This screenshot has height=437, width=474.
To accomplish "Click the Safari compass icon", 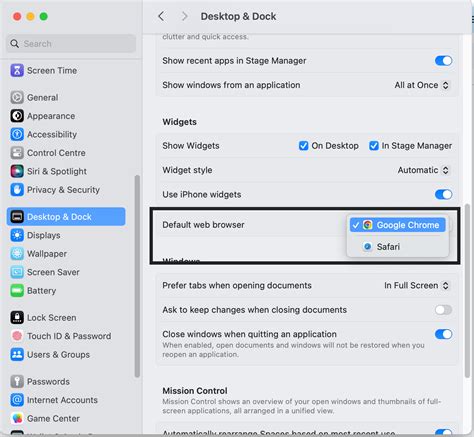I will 368,247.
